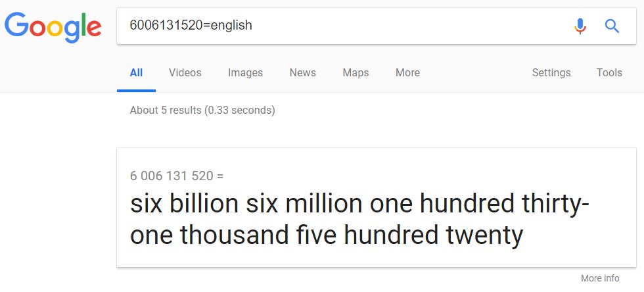Click the '6 006 131 520 =' label
644x292 pixels.
pyautogui.click(x=177, y=176)
